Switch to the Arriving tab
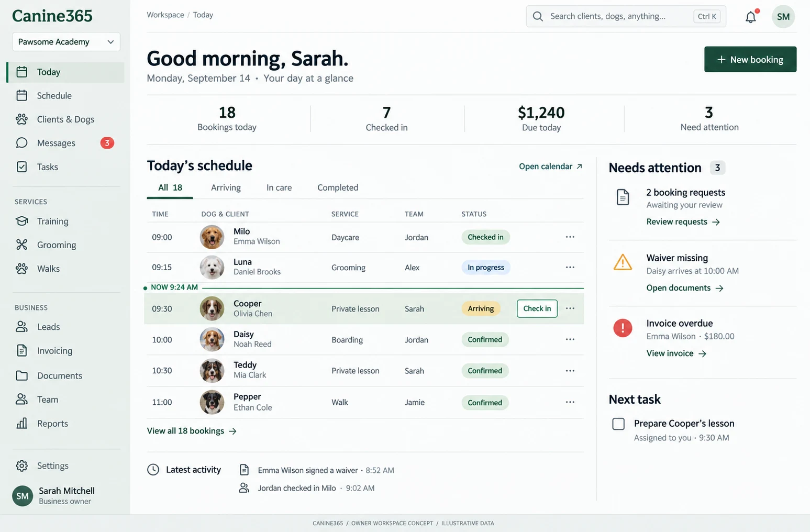The image size is (810, 532). [x=226, y=187]
